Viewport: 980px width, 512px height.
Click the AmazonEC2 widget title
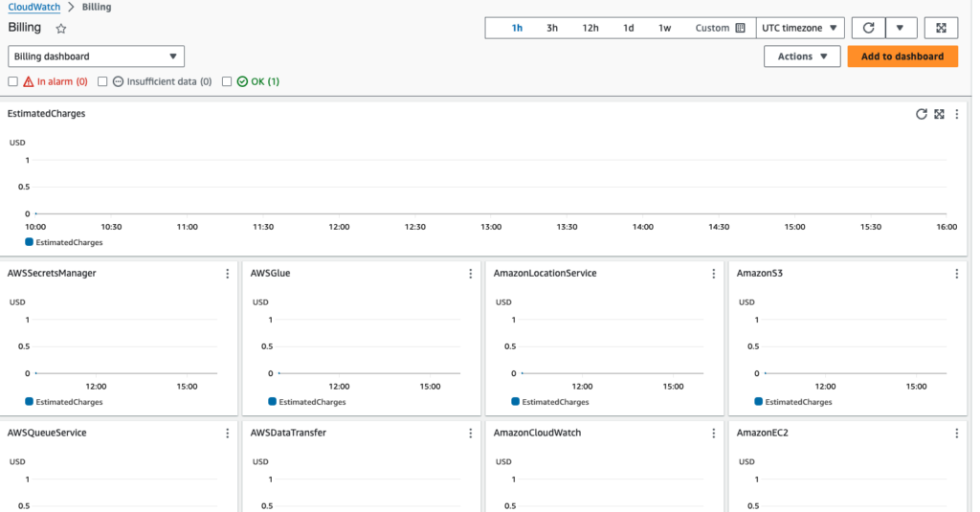(763, 433)
